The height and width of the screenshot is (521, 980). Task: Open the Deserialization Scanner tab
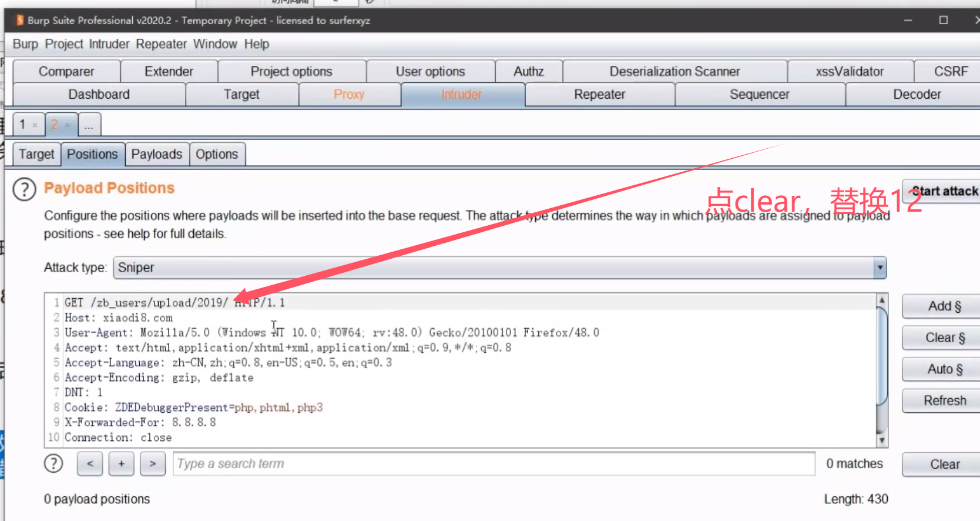674,71
